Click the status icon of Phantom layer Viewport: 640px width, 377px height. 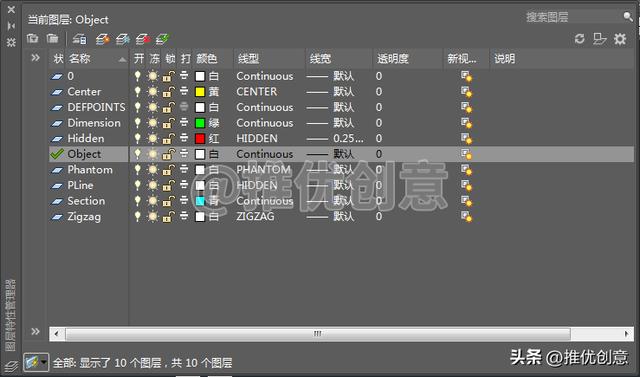click(57, 170)
